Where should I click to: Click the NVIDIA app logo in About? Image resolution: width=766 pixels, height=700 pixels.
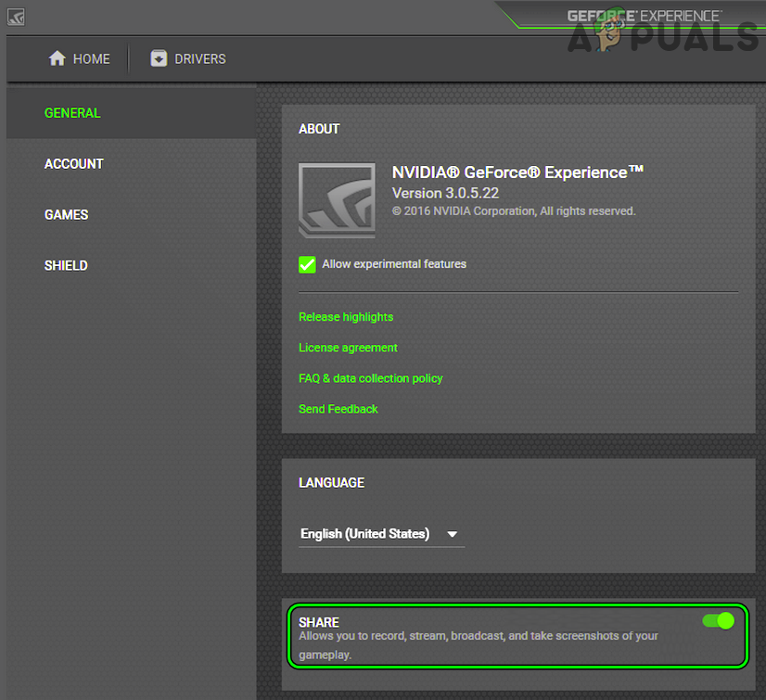337,200
